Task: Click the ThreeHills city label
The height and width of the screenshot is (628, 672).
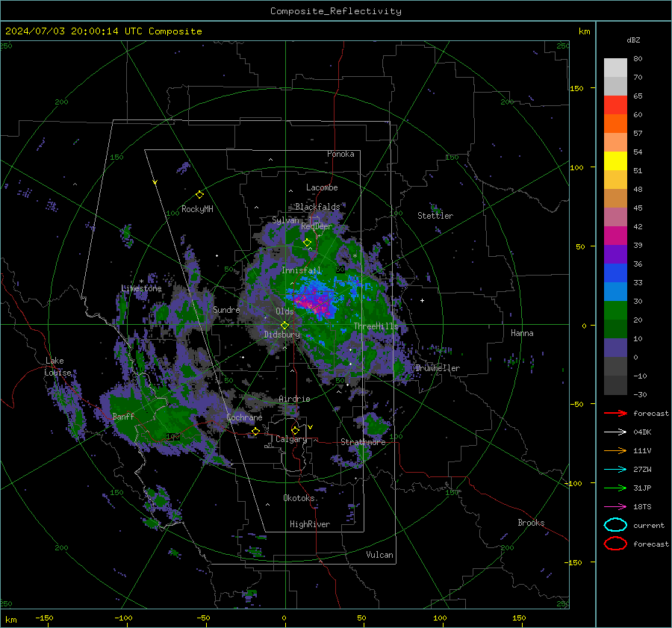Action: pos(376,326)
